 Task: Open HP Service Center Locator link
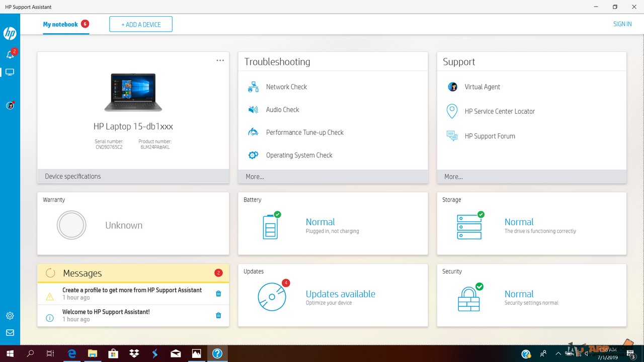tap(500, 112)
